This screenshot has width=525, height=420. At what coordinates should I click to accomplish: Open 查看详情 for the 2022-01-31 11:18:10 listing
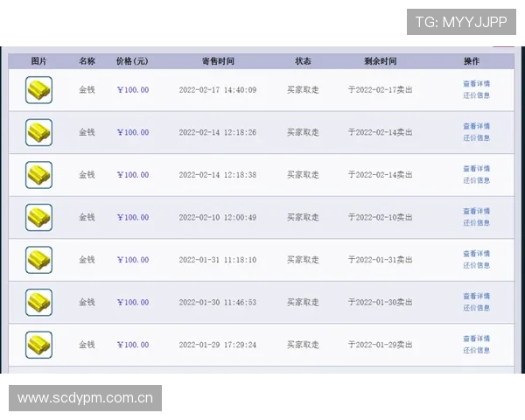click(x=477, y=254)
